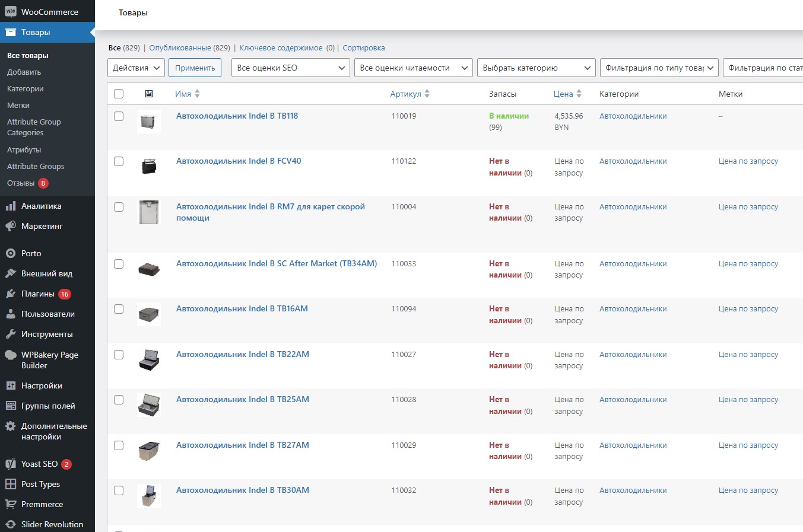Click sort arrows next to Имя
Viewport: 803px width, 532px height.
[x=198, y=94]
